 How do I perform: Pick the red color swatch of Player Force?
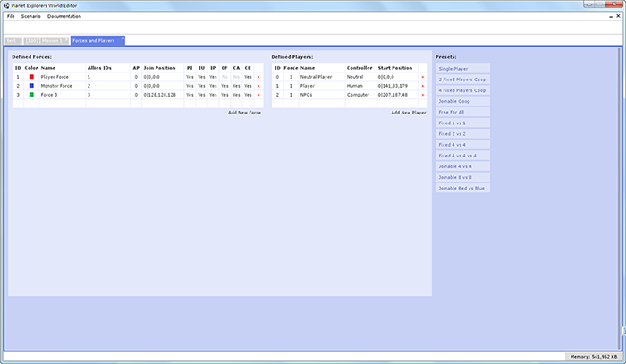[31, 77]
